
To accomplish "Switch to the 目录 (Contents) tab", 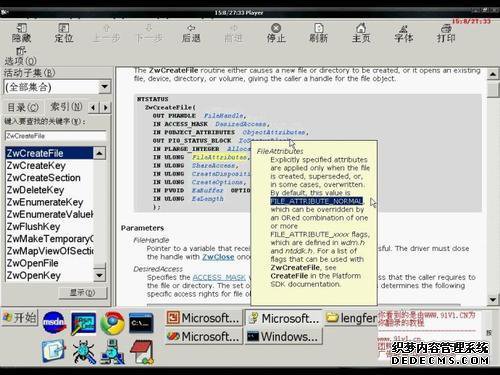I will coord(23,107).
